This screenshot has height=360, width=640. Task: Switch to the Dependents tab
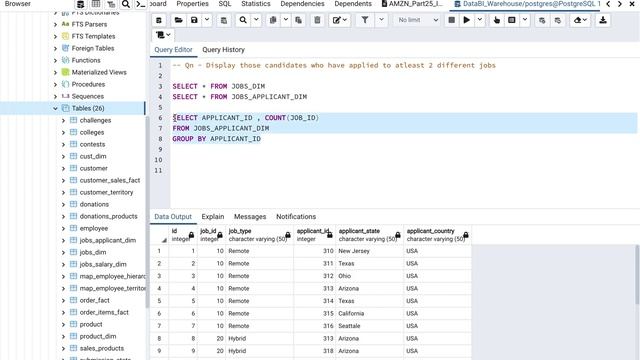pyautogui.click(x=353, y=4)
